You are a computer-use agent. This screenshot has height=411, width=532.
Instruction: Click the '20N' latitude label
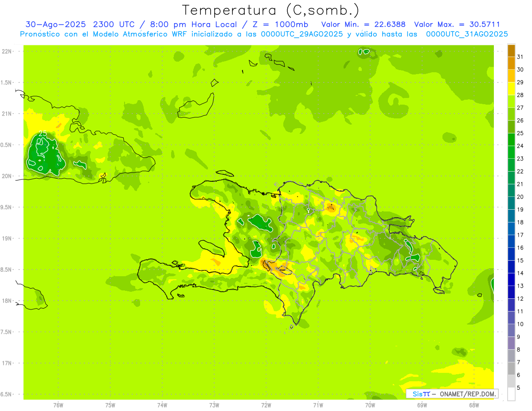pos(7,176)
